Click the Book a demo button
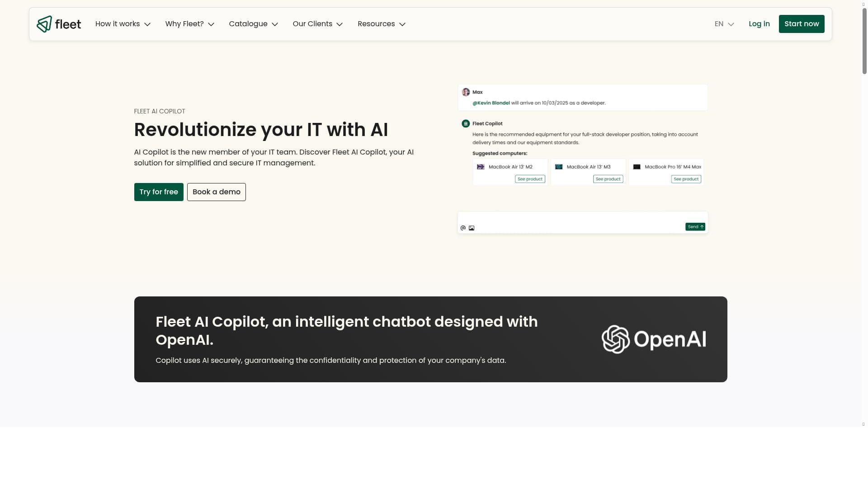The height and width of the screenshot is (488, 868). coord(217,192)
